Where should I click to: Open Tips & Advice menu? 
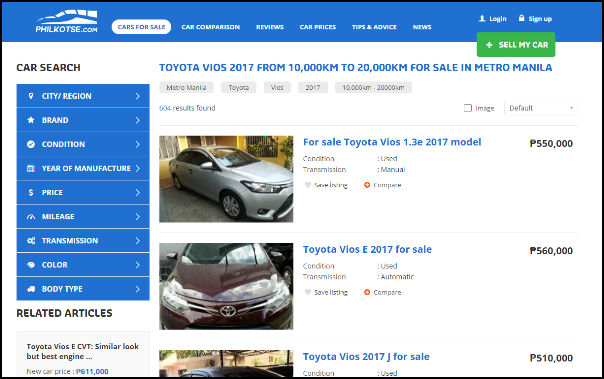(374, 27)
